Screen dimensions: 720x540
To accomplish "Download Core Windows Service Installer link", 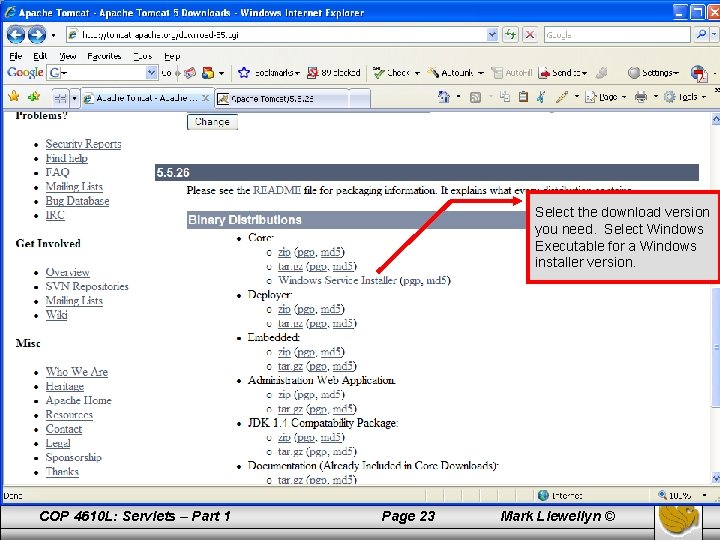I will (x=338, y=280).
